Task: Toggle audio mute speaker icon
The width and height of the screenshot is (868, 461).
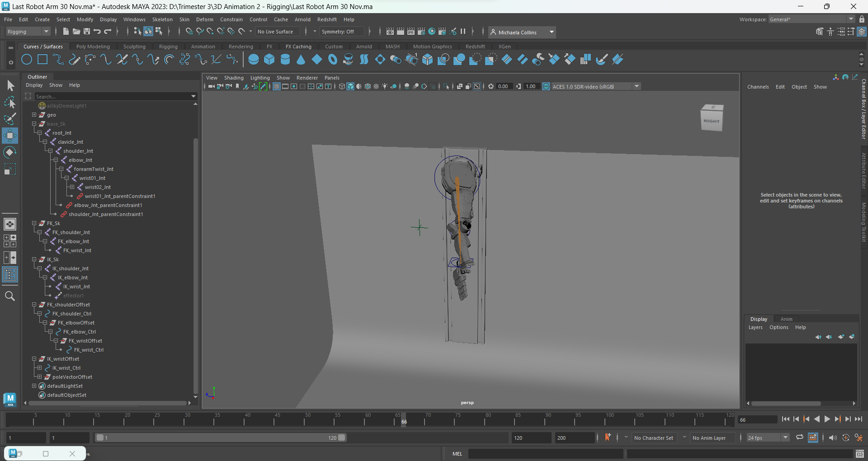Action: point(833,437)
